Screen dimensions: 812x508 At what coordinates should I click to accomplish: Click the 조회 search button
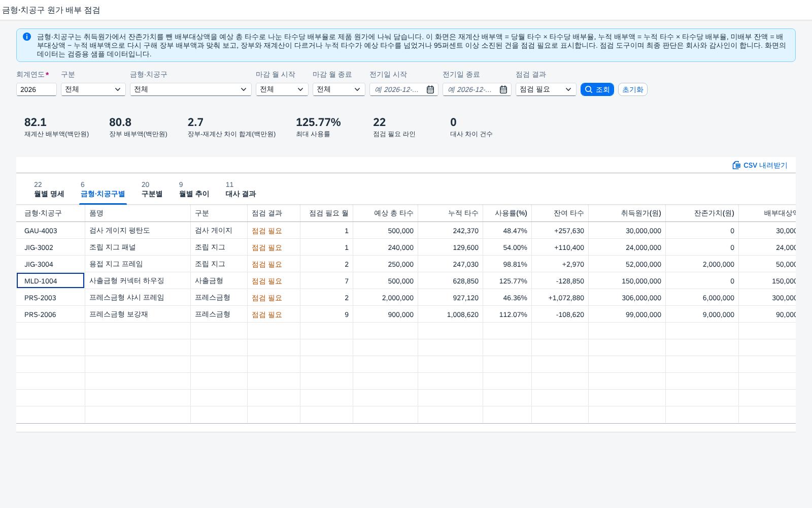click(x=597, y=89)
